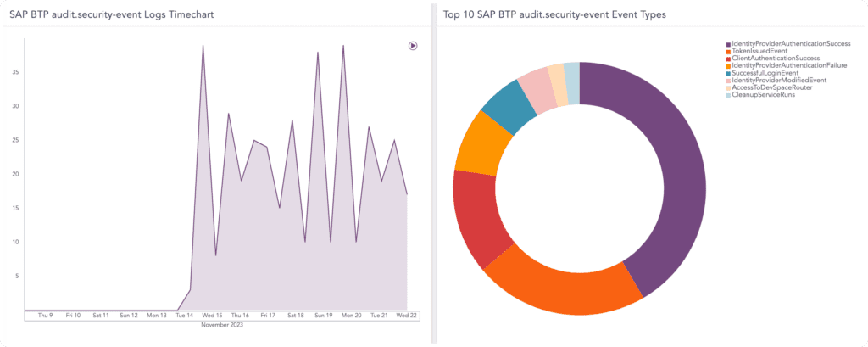Click the Thu 16 axis label
This screenshot has width=868, height=347.
[240, 316]
